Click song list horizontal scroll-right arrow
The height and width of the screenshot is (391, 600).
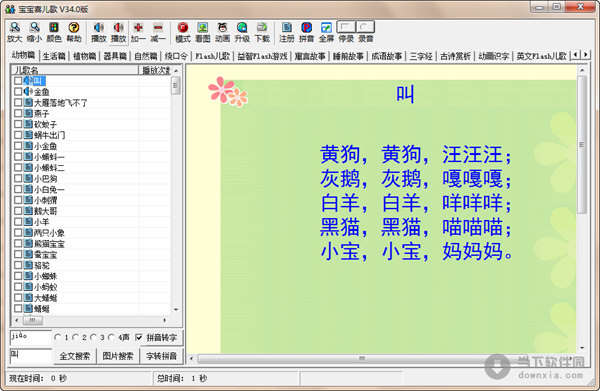(x=165, y=320)
